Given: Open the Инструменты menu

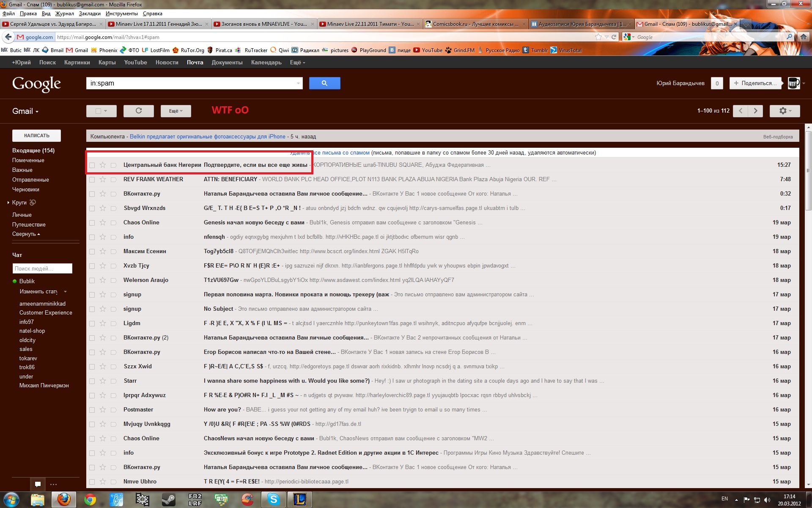Looking at the screenshot, I should pos(121,14).
